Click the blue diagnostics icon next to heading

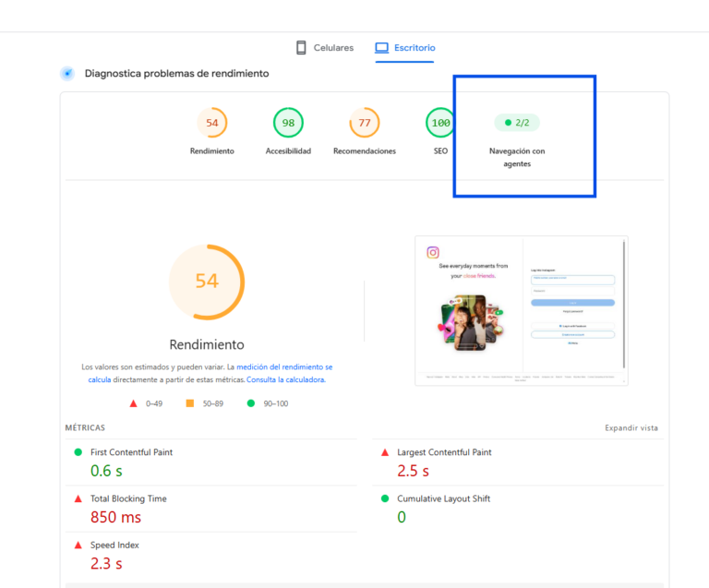pyautogui.click(x=67, y=73)
